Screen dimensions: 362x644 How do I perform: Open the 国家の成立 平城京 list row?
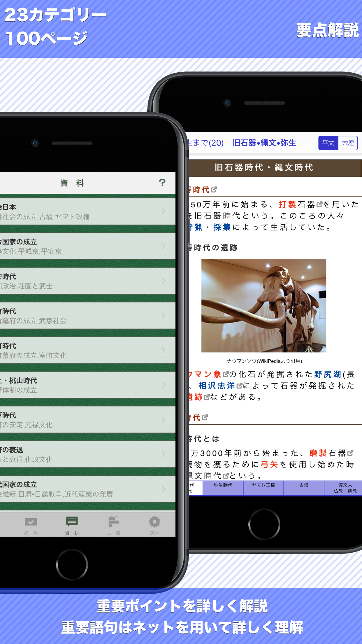[x=87, y=246]
